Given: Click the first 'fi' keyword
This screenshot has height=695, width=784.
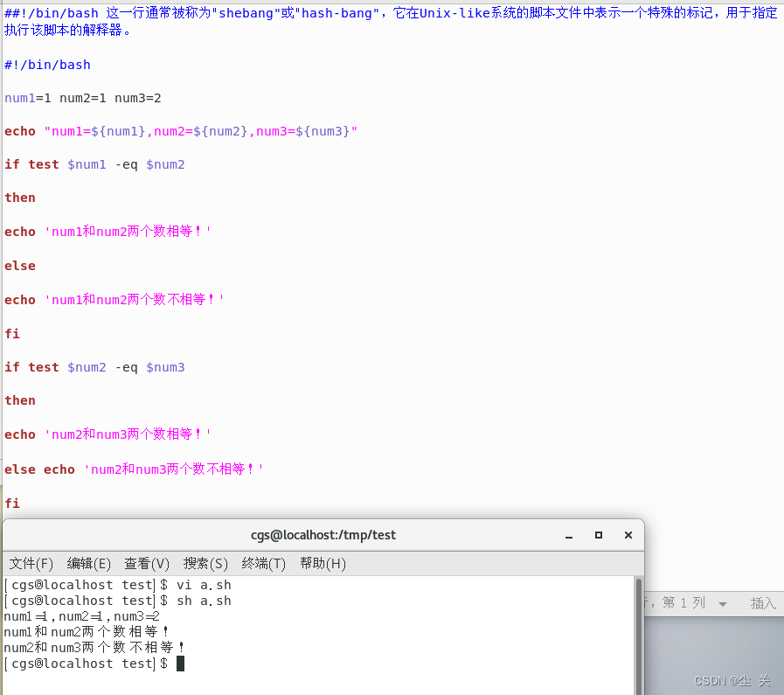Looking at the screenshot, I should (x=12, y=333).
